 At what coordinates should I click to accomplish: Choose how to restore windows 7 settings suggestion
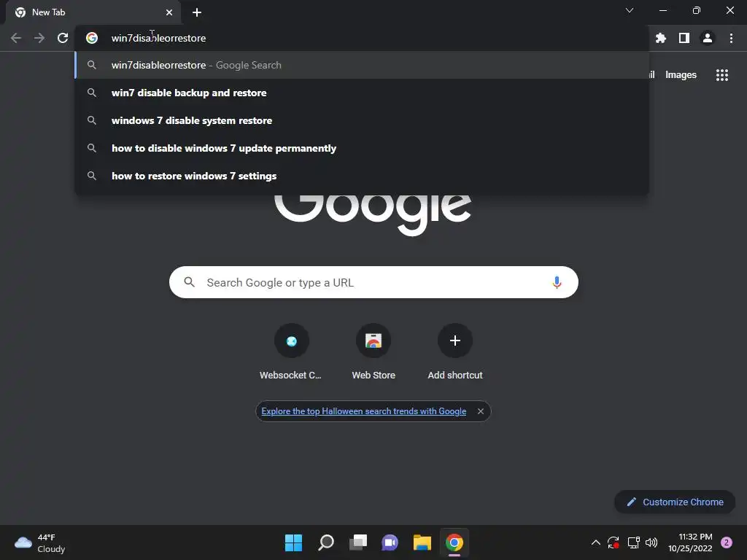point(362,176)
